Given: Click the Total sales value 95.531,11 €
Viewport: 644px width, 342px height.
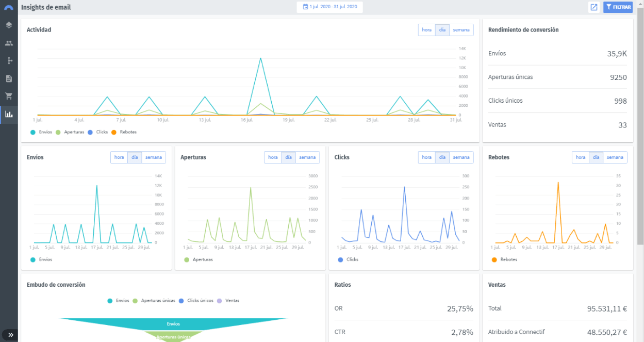Looking at the screenshot, I should coord(607,308).
